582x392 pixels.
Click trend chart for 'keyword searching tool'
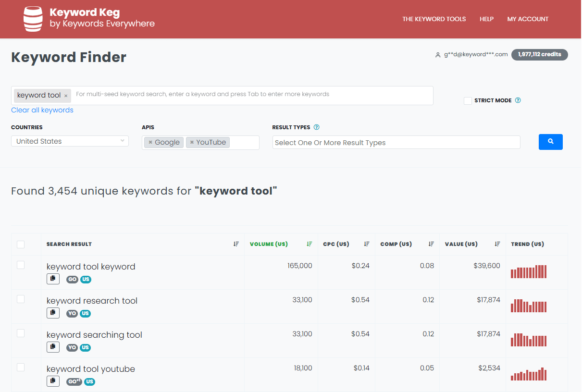click(x=529, y=340)
